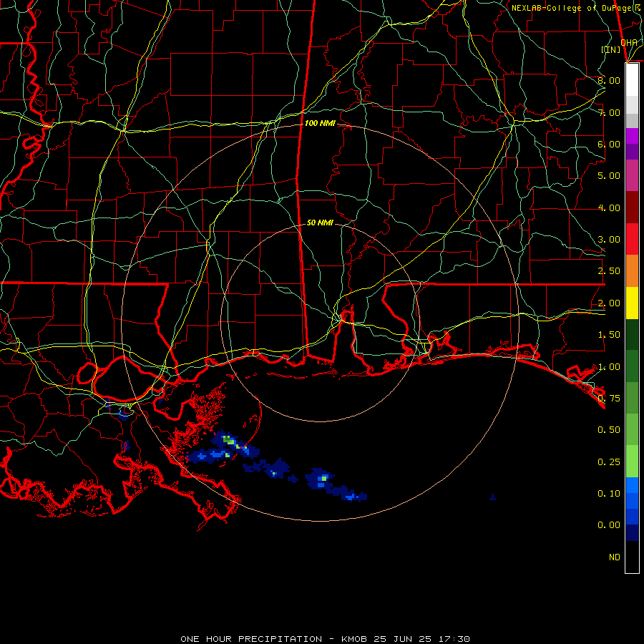Click the ND legend label
Image resolution: width=644 pixels, height=644 pixels.
pyautogui.click(x=615, y=557)
